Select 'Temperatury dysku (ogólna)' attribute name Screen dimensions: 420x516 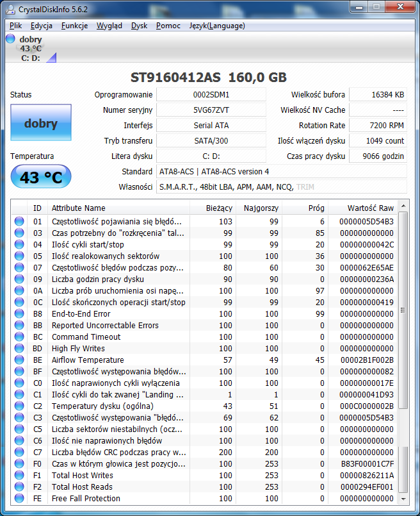pyautogui.click(x=102, y=406)
